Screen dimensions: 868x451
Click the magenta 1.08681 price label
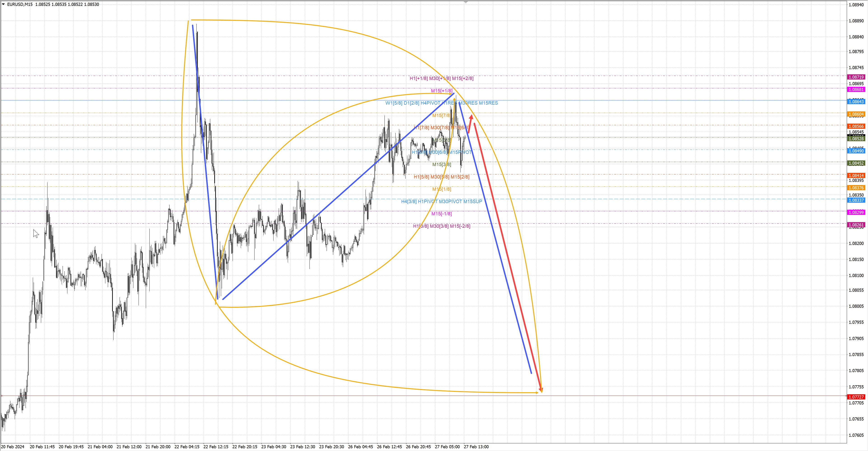(856, 90)
